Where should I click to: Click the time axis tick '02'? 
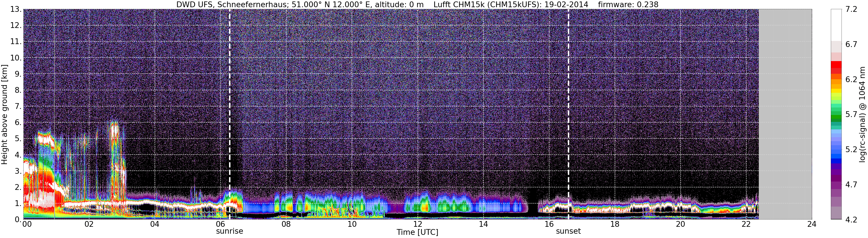(89, 224)
